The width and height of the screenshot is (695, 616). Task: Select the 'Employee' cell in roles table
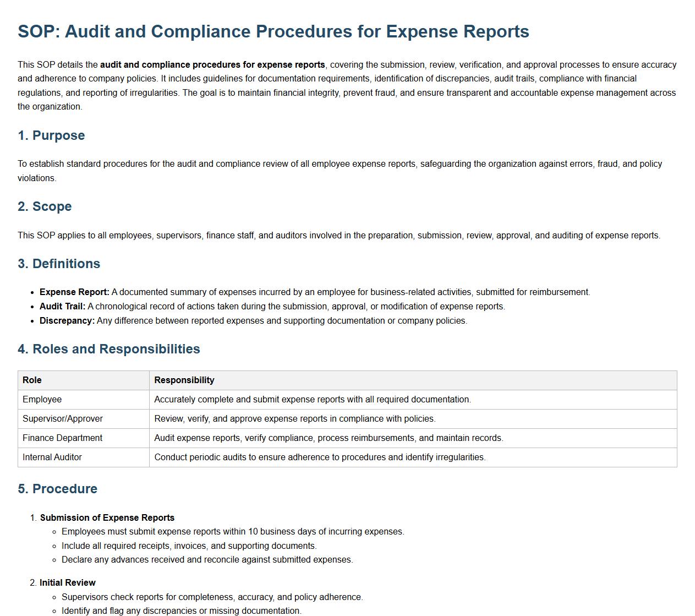(42, 400)
